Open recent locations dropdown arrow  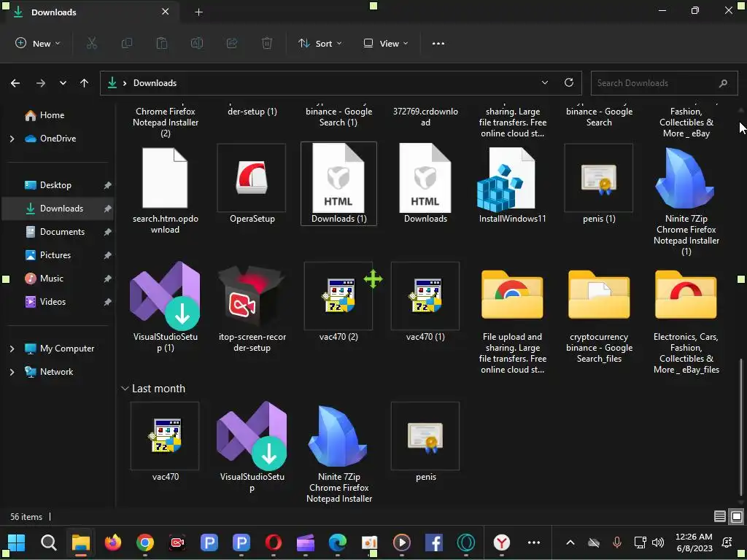(63, 83)
